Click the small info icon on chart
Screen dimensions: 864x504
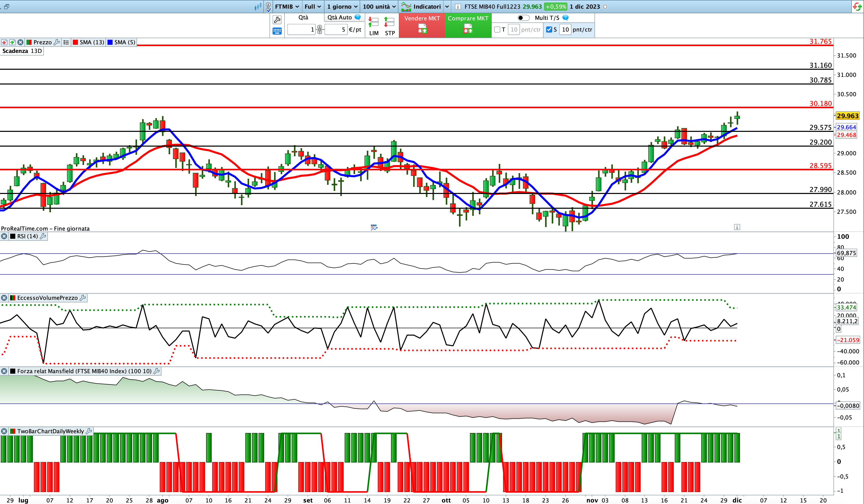click(737, 227)
